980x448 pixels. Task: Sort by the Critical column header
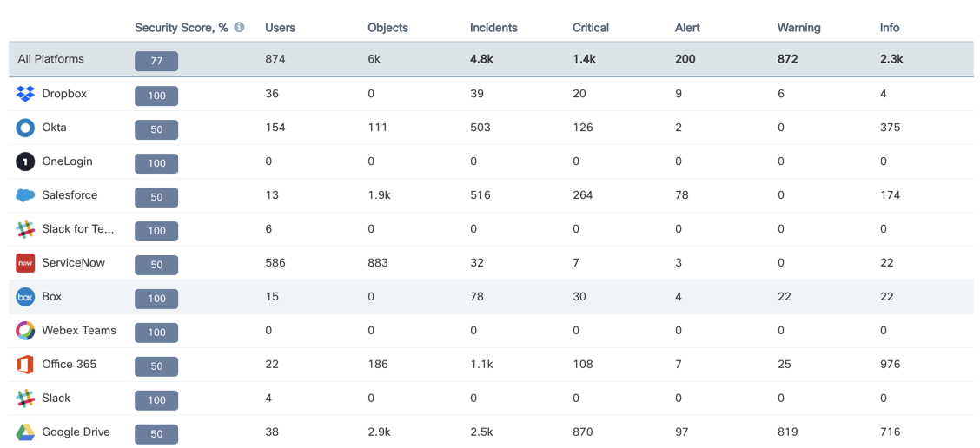(590, 28)
